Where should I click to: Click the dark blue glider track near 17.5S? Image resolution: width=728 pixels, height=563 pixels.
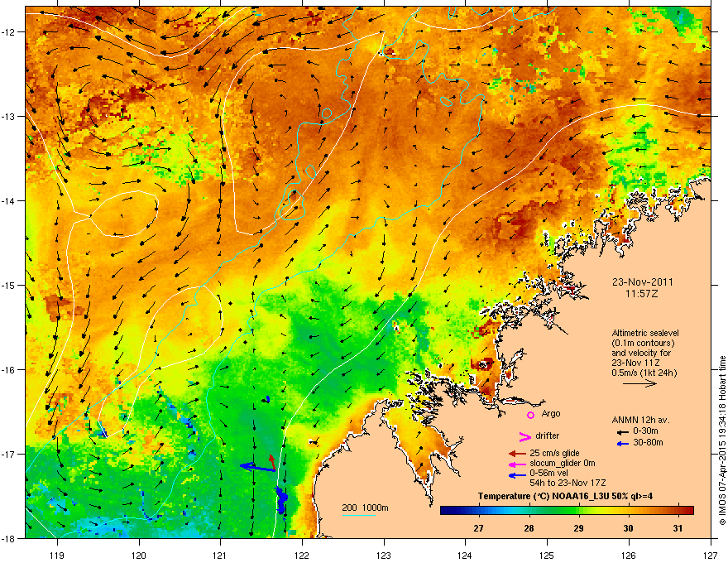[281, 500]
